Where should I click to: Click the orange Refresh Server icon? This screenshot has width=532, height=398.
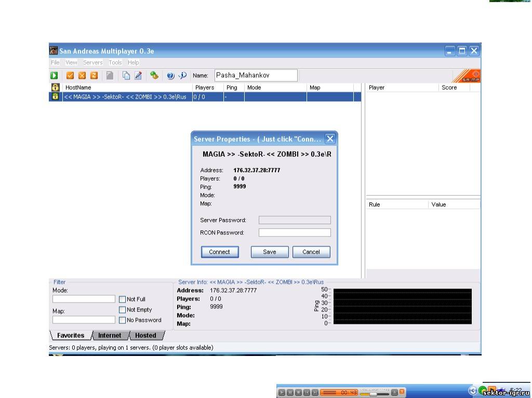(94, 75)
